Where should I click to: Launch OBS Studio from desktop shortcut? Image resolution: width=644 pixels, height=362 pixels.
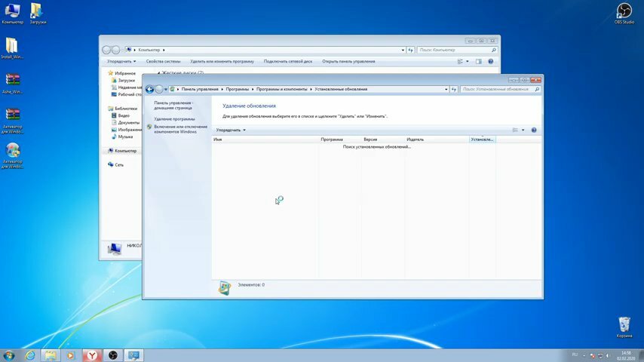(624, 13)
